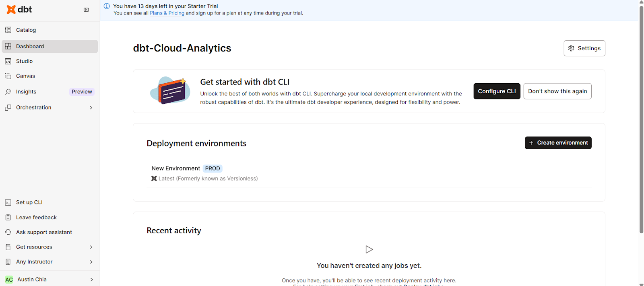Open the Catalog section from the sidebar
644x286 pixels.
pyautogui.click(x=25, y=30)
